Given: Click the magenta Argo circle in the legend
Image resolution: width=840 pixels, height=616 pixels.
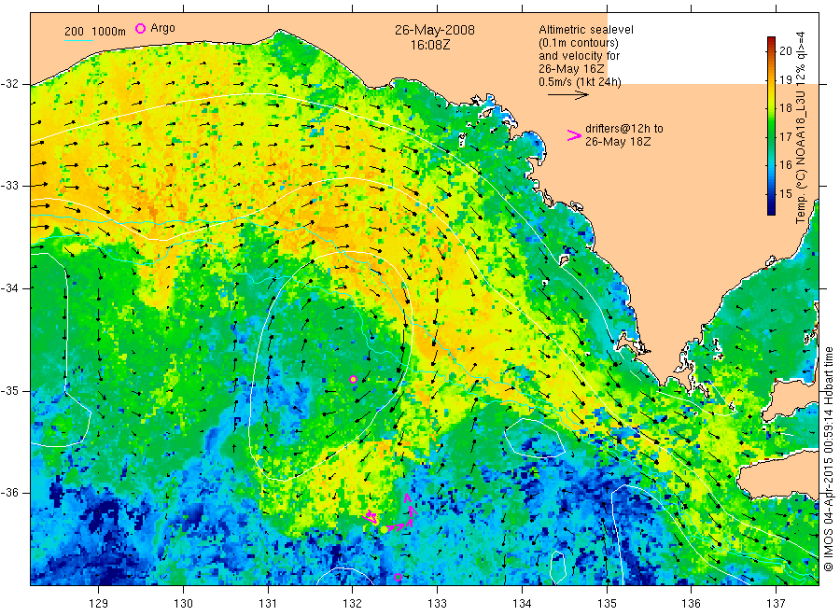Looking at the screenshot, I should pyautogui.click(x=140, y=28).
